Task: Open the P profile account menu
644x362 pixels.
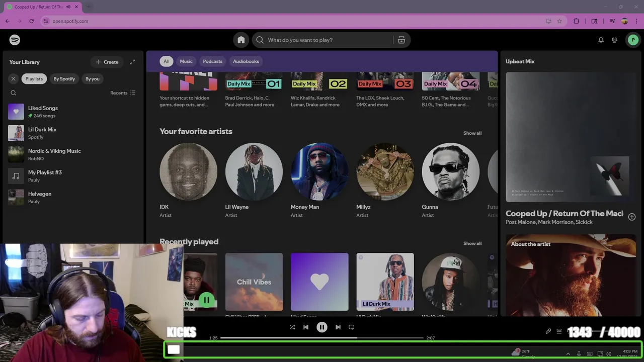Action: tap(633, 40)
